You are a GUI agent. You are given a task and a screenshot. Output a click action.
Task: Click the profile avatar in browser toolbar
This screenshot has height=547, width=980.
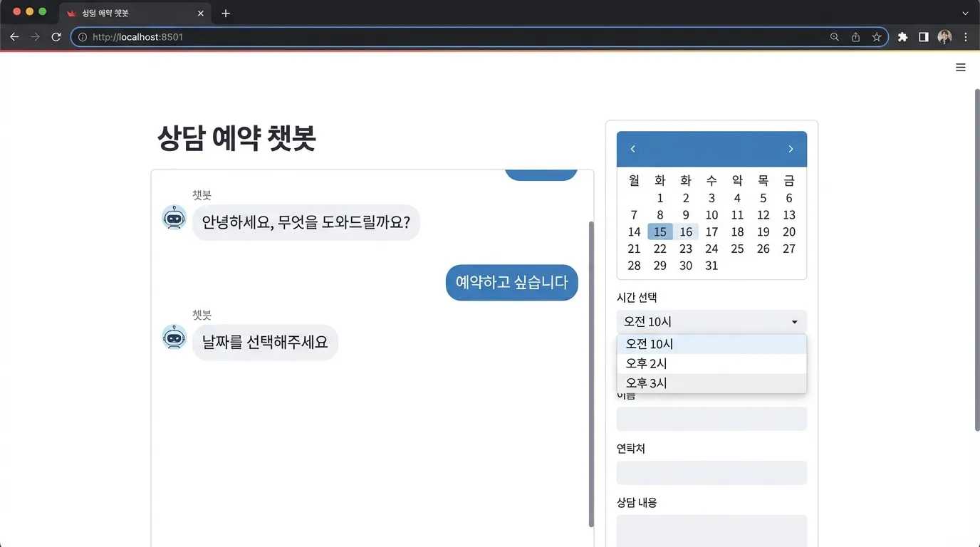click(x=944, y=36)
